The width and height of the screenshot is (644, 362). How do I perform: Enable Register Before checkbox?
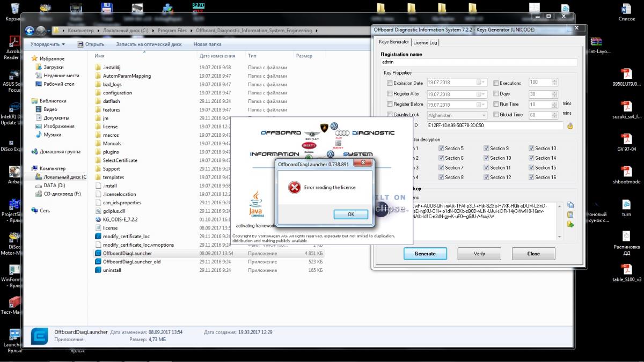point(390,104)
